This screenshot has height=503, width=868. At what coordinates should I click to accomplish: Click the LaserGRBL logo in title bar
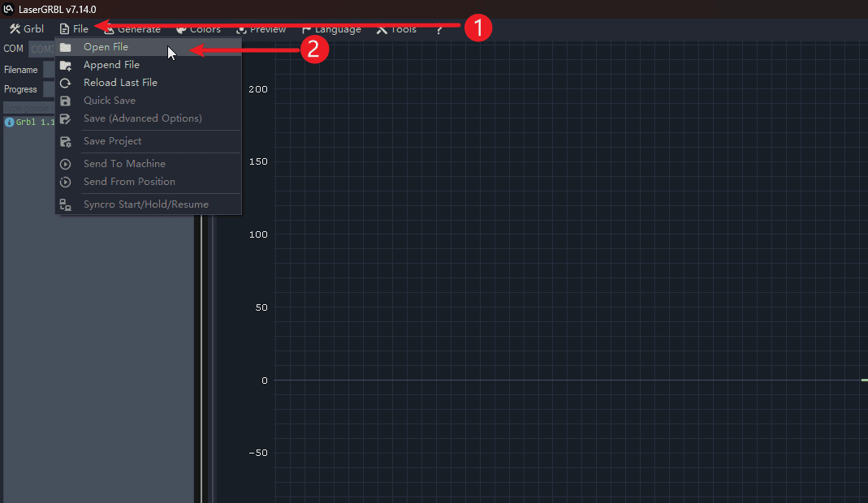(x=8, y=9)
